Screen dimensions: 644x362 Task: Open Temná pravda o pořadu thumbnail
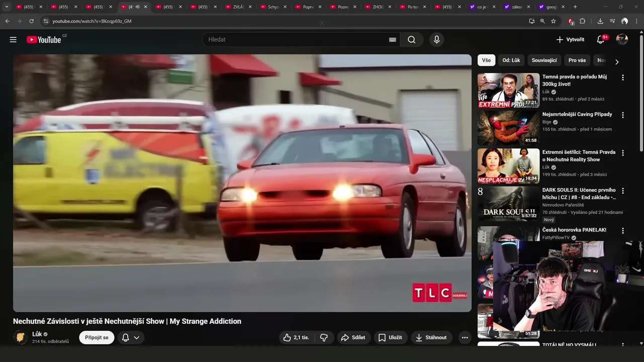(x=508, y=90)
